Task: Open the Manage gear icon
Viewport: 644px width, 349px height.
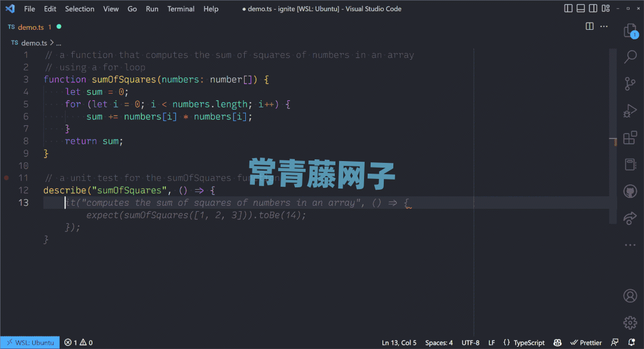Action: (x=630, y=323)
